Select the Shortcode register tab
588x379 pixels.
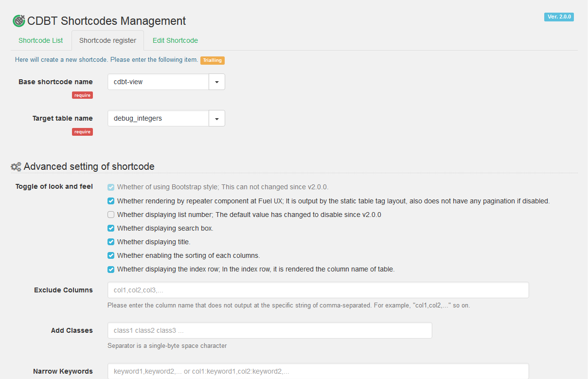107,40
